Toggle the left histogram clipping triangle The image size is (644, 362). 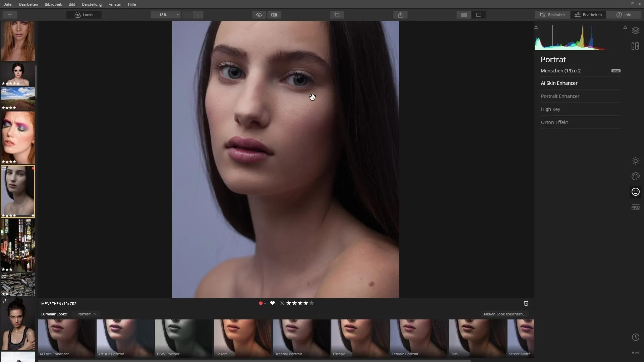coord(536,27)
